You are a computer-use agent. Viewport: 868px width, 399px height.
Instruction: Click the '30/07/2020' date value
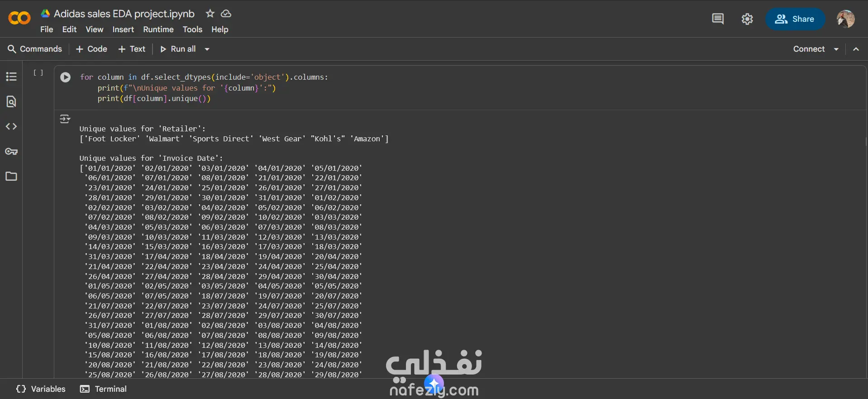coord(336,315)
